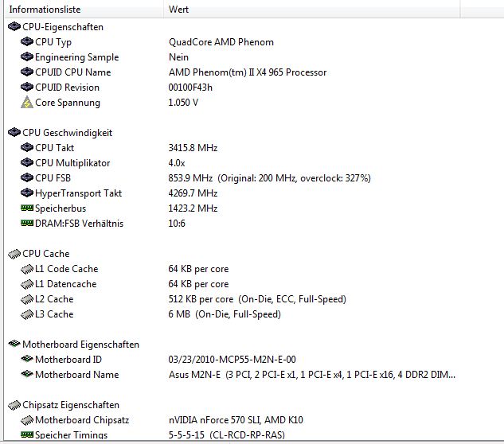This screenshot has height=444, width=504.
Task: Click the value 1.050 V
Action: coord(183,103)
